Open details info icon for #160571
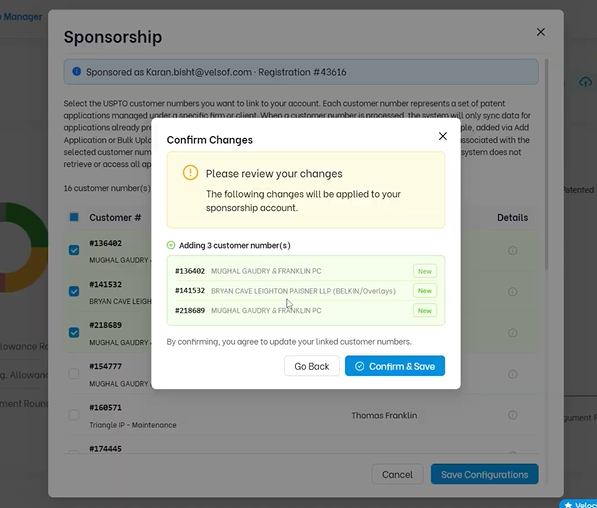Screen dimensions: 597x508 tap(512, 415)
